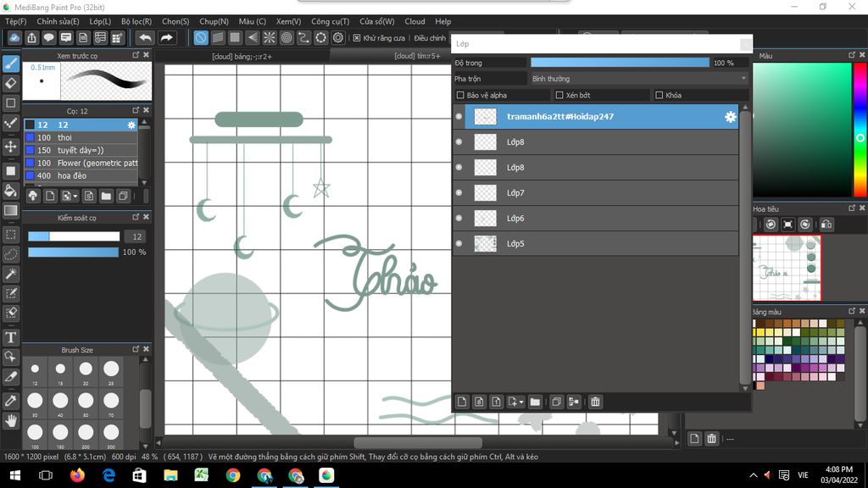This screenshot has height=488, width=868.
Task: Toggle Khóa checkbox
Action: [659, 95]
